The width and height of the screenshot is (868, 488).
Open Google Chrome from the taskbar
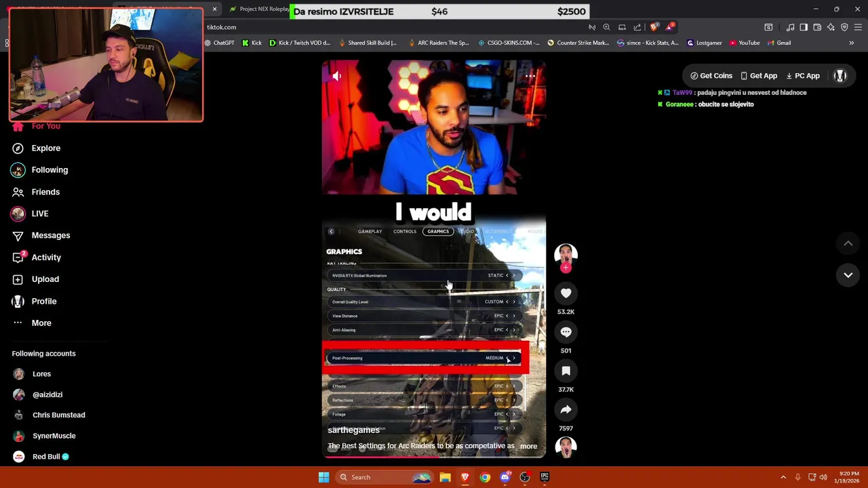tap(485, 477)
